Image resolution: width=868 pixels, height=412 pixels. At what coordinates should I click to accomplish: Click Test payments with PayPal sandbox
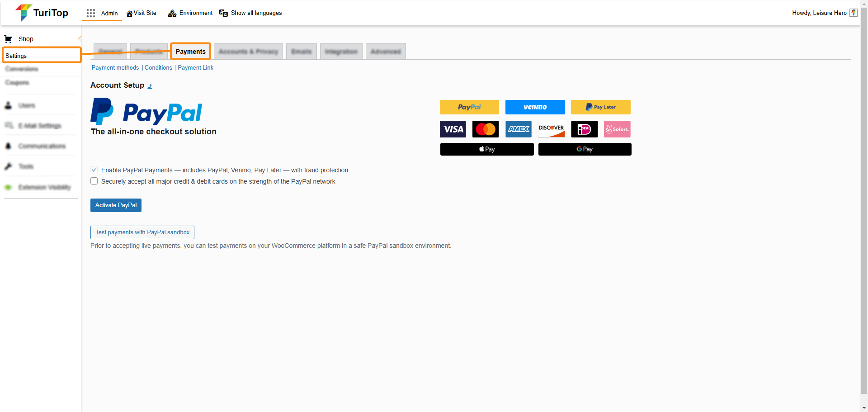pos(142,232)
